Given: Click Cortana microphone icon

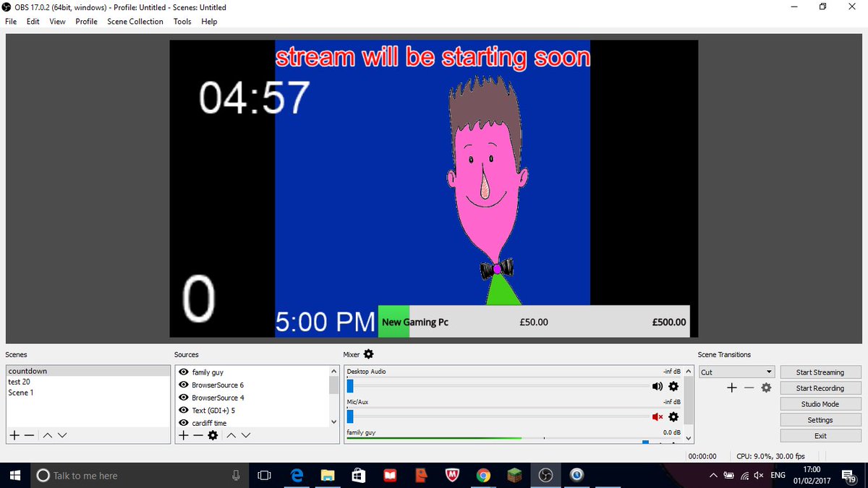Looking at the screenshot, I should 236,475.
